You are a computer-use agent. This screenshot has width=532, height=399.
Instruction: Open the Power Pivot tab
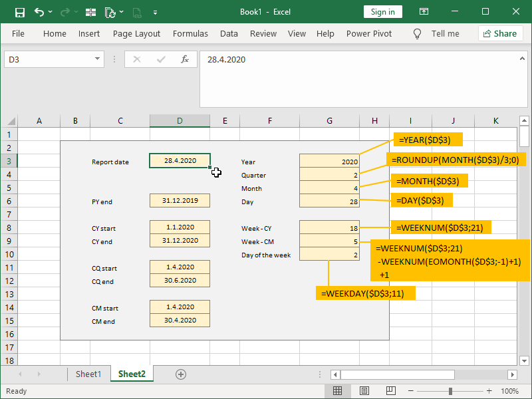[x=369, y=34]
